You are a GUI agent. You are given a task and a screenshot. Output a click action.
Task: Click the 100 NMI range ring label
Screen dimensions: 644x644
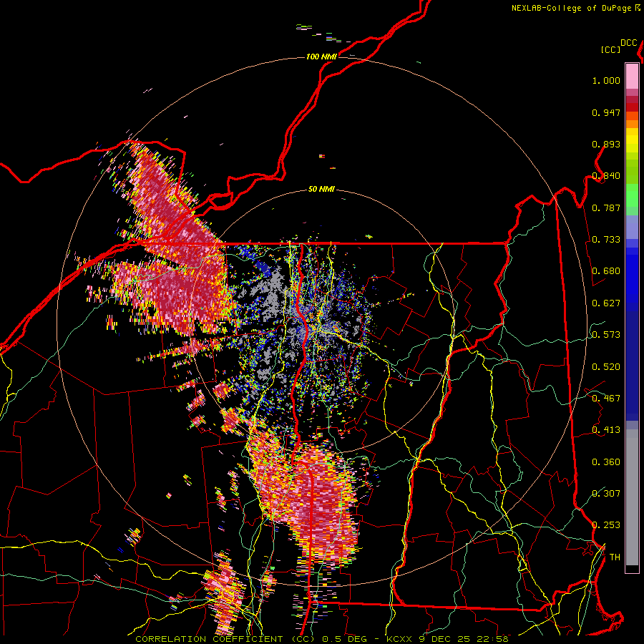pyautogui.click(x=321, y=57)
